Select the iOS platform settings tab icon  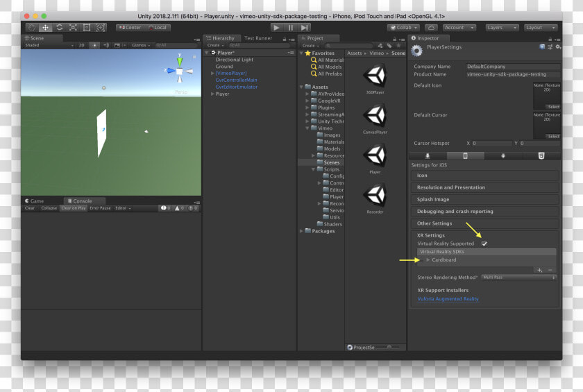pos(465,155)
